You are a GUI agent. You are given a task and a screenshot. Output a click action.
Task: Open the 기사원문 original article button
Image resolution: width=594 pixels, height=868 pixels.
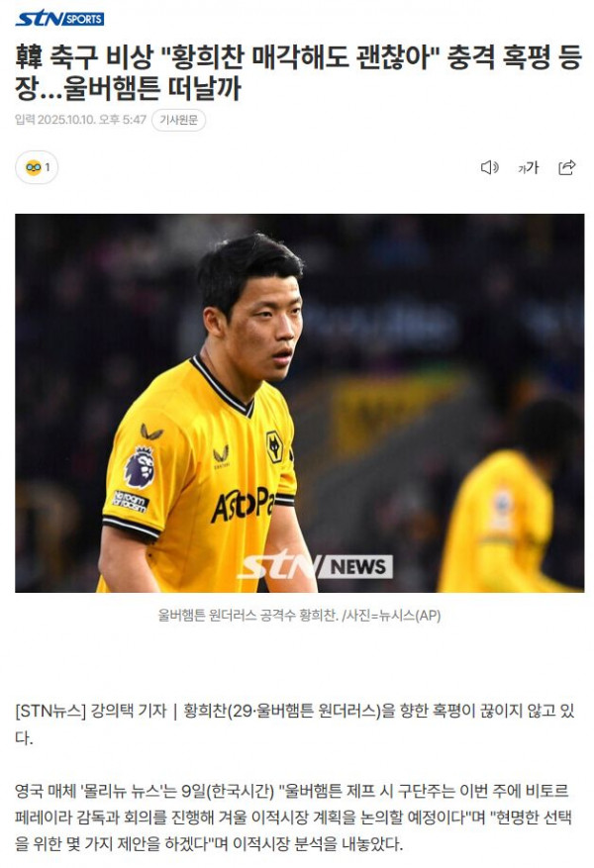click(178, 120)
